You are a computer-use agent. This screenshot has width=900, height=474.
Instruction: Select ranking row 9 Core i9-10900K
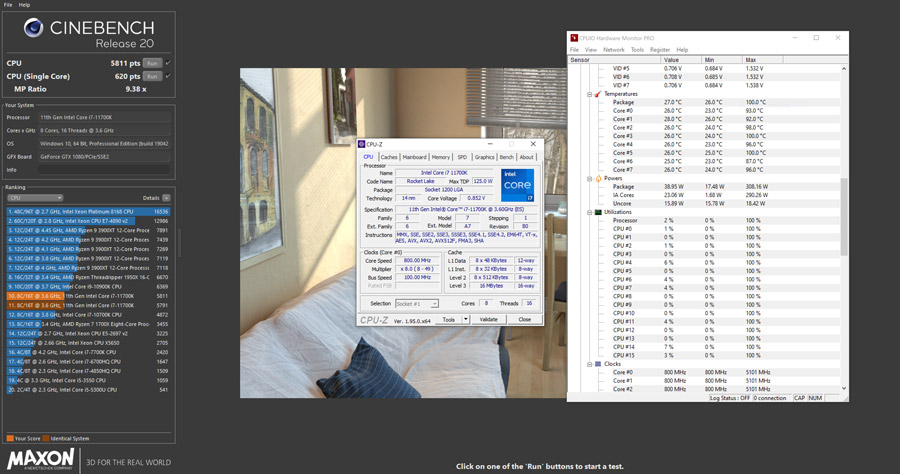tap(88, 286)
